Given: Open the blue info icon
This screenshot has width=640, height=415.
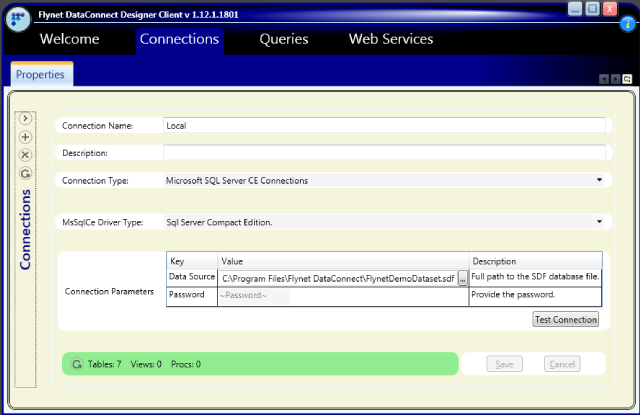Looking at the screenshot, I should coord(628,24).
